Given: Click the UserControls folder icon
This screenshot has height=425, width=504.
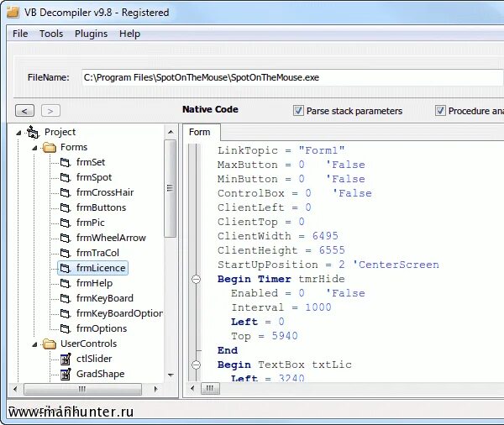Looking at the screenshot, I should [x=50, y=344].
